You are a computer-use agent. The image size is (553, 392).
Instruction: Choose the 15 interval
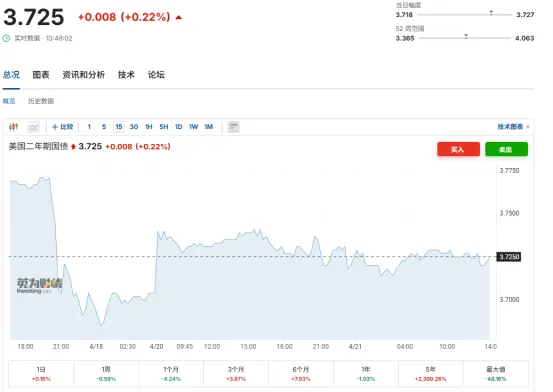pyautogui.click(x=119, y=127)
